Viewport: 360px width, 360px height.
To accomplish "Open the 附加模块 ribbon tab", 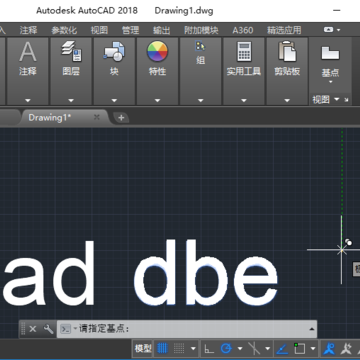I will click(x=201, y=30).
